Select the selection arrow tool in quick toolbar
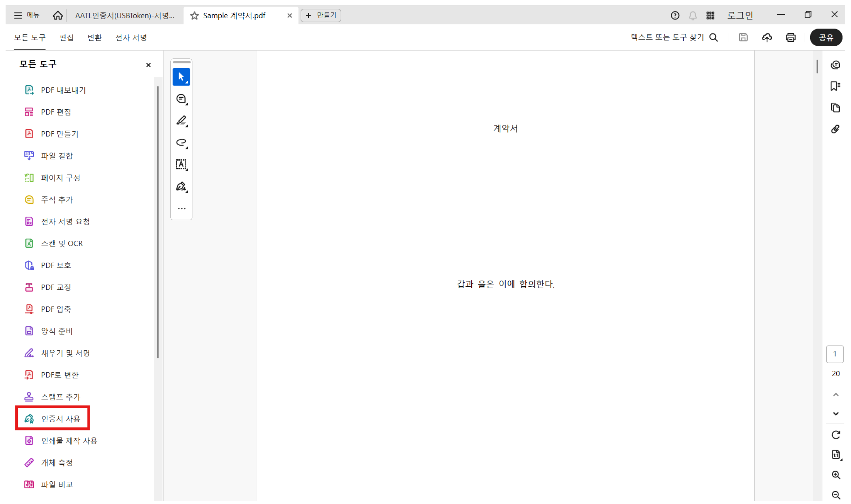851x504 pixels. [181, 77]
